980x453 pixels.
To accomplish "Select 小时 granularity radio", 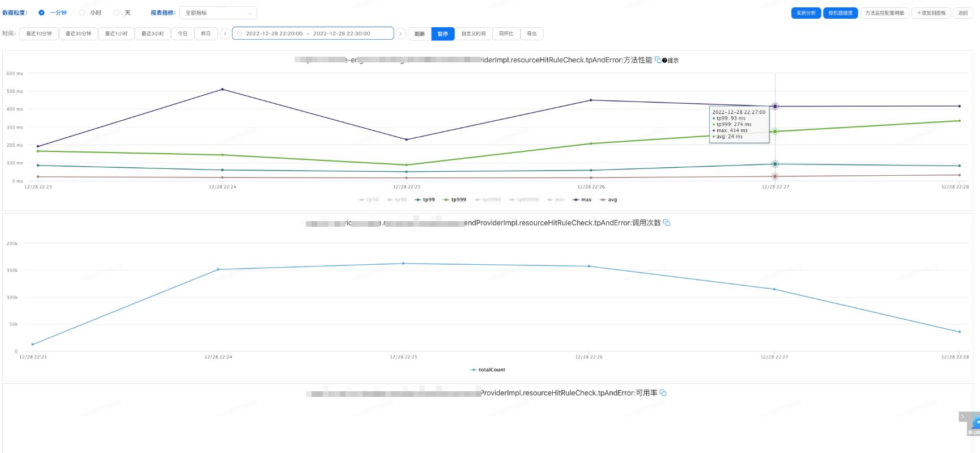I will 82,12.
